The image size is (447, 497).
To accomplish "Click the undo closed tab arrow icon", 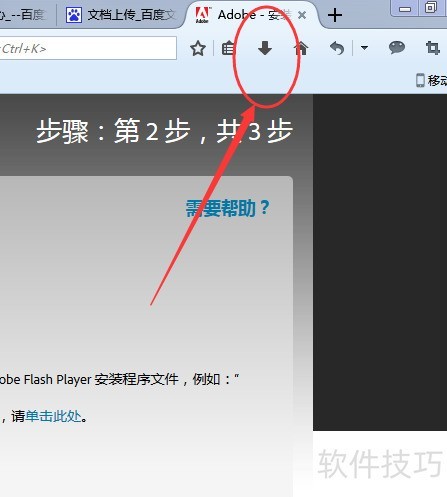I will (337, 48).
